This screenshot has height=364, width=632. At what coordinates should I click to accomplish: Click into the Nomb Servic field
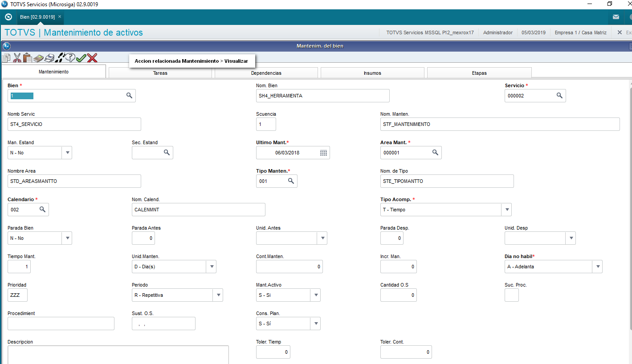(x=74, y=124)
